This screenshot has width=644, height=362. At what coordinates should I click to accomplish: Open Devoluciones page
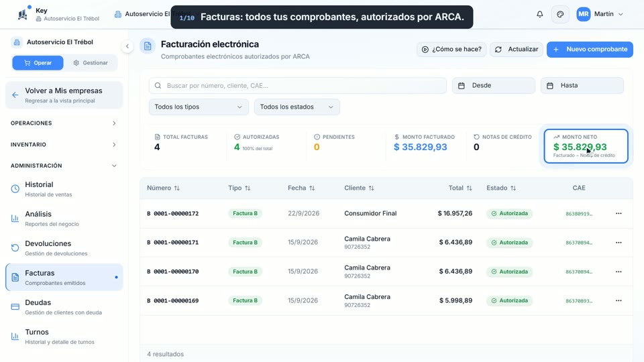[64, 248]
